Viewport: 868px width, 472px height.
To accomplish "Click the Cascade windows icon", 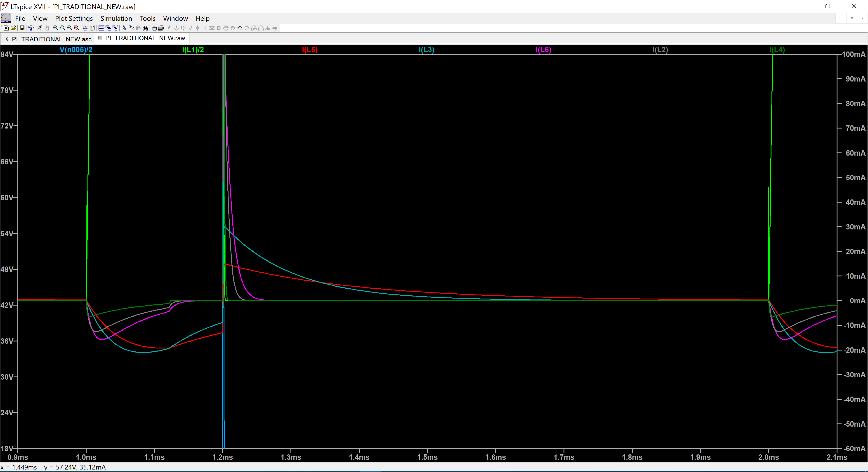I will click(x=108, y=28).
